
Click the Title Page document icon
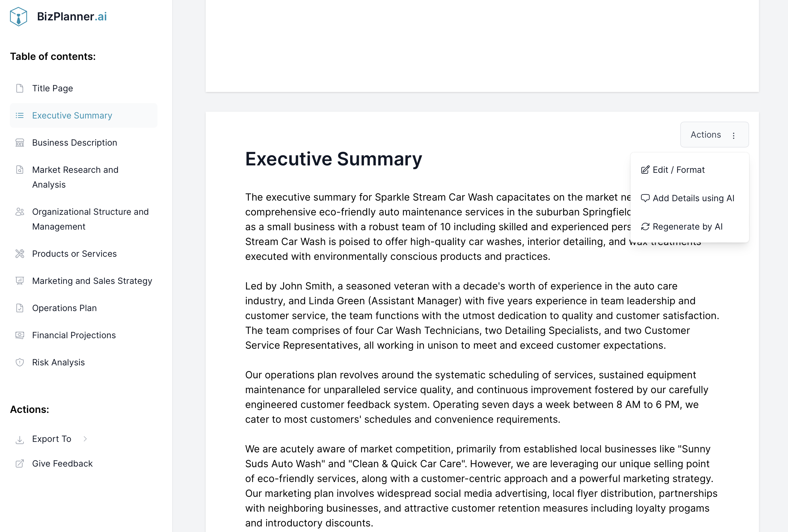pyautogui.click(x=20, y=89)
